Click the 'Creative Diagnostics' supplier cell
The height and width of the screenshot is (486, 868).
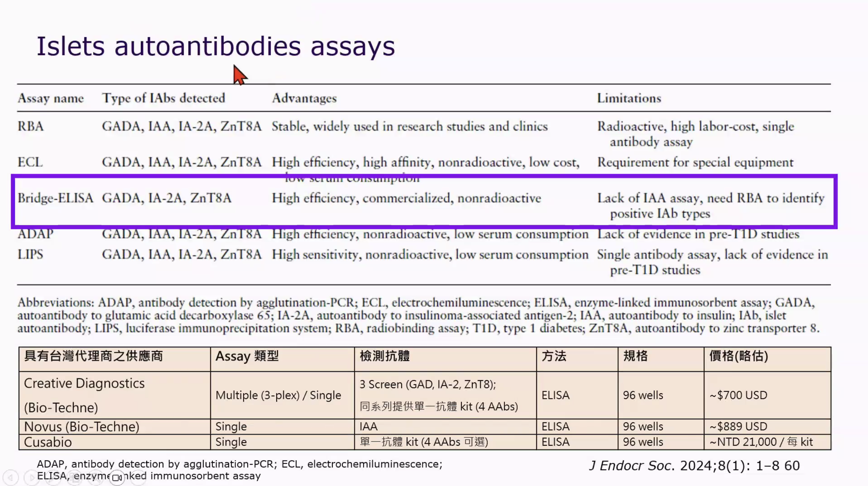84,383
